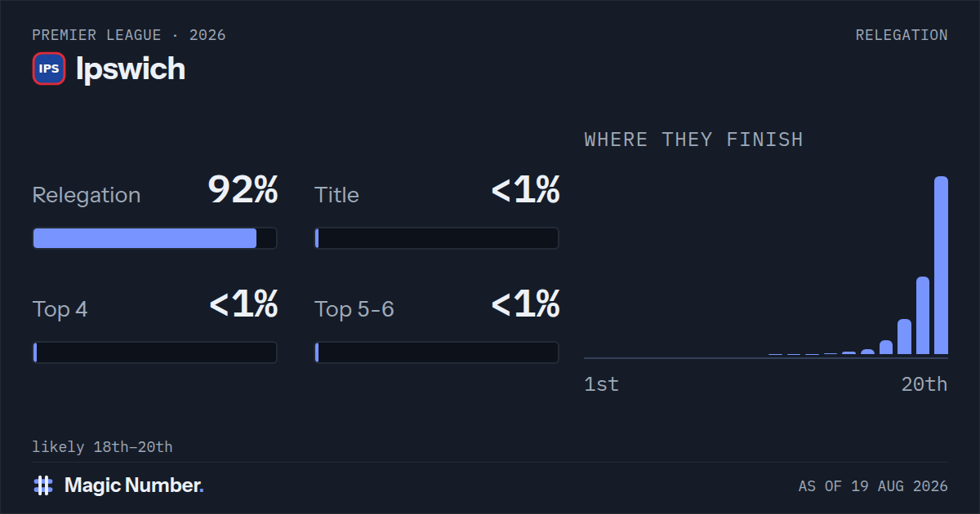Viewport: 980px width, 514px height.
Task: Click the Top 5-6 probability bar
Action: pyautogui.click(x=437, y=352)
